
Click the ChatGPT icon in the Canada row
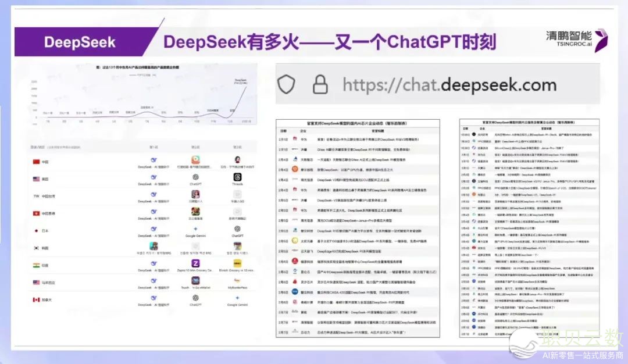[x=195, y=298]
